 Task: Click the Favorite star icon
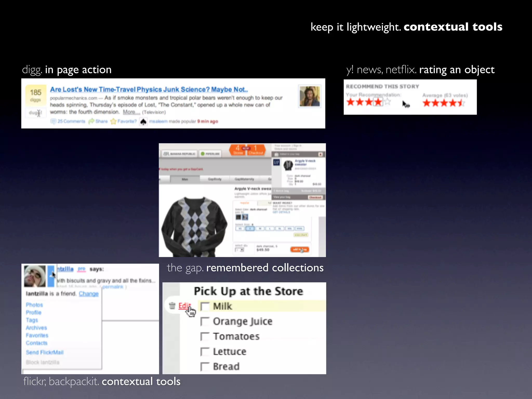[x=113, y=121]
